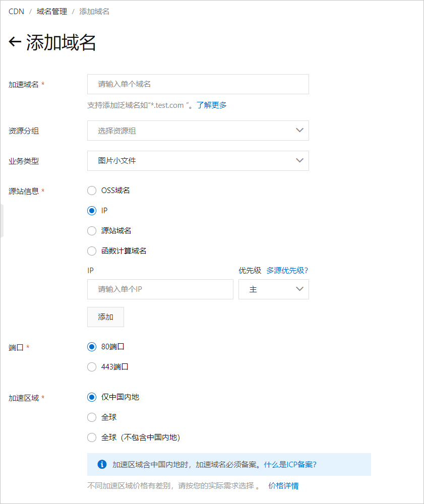The height and width of the screenshot is (504, 424).
Task: Open the 选择资源组 dropdown
Action: pos(198,131)
